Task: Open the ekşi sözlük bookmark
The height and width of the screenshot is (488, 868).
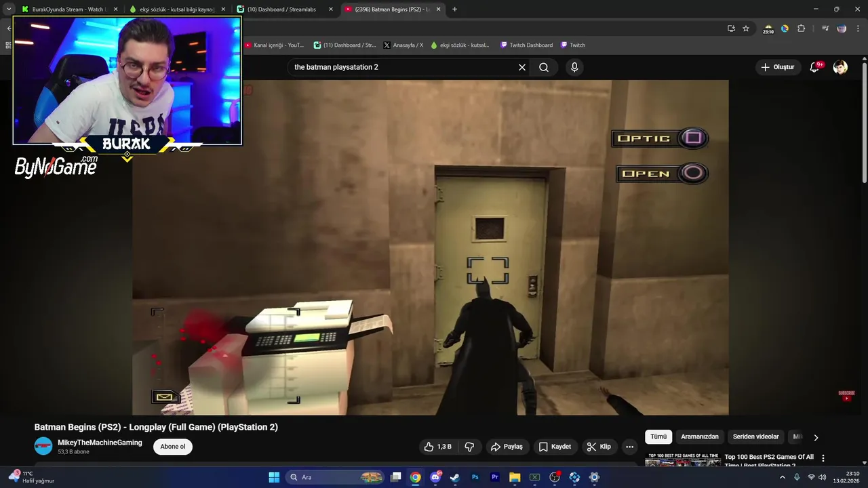Action: [460, 45]
